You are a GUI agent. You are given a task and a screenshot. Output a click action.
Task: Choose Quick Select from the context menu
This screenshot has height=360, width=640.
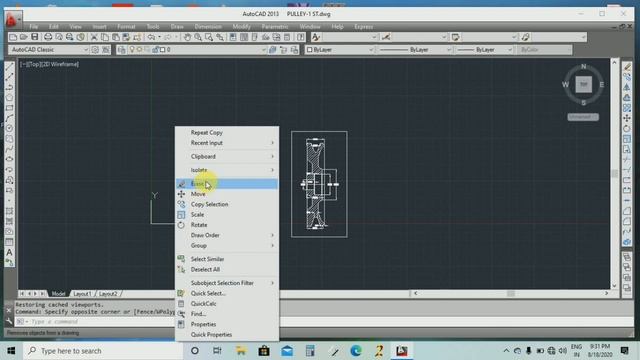coord(227,293)
